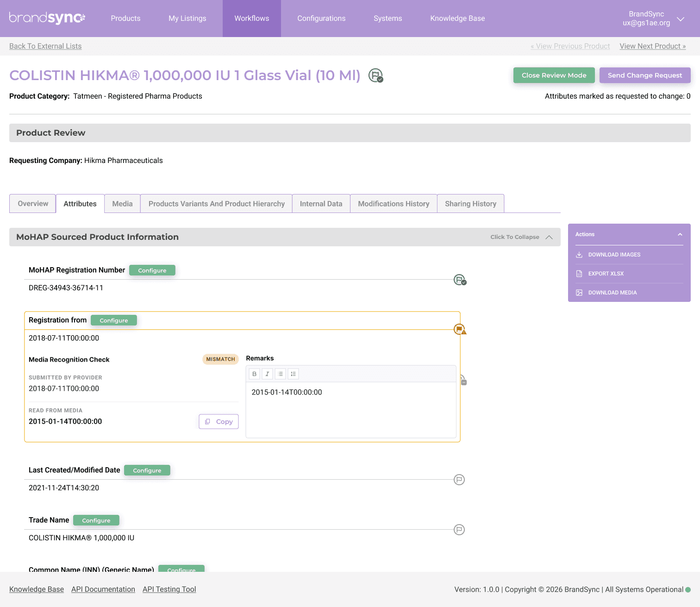Viewport: 700px width, 607px height.
Task: Toggle flag for Trade Name attribute
Action: (x=459, y=530)
